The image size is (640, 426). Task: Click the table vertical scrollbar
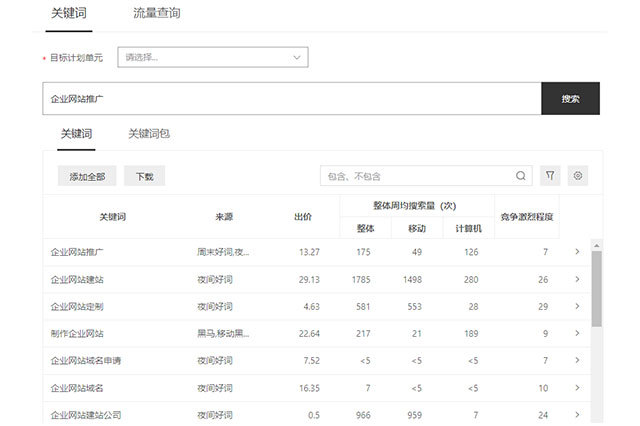coord(596,290)
